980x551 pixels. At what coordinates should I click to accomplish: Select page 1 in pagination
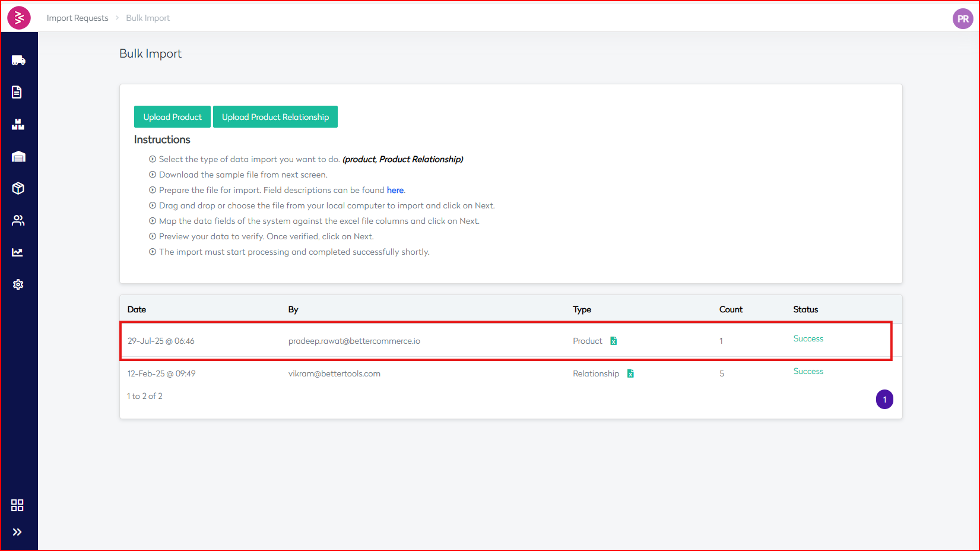(x=884, y=400)
